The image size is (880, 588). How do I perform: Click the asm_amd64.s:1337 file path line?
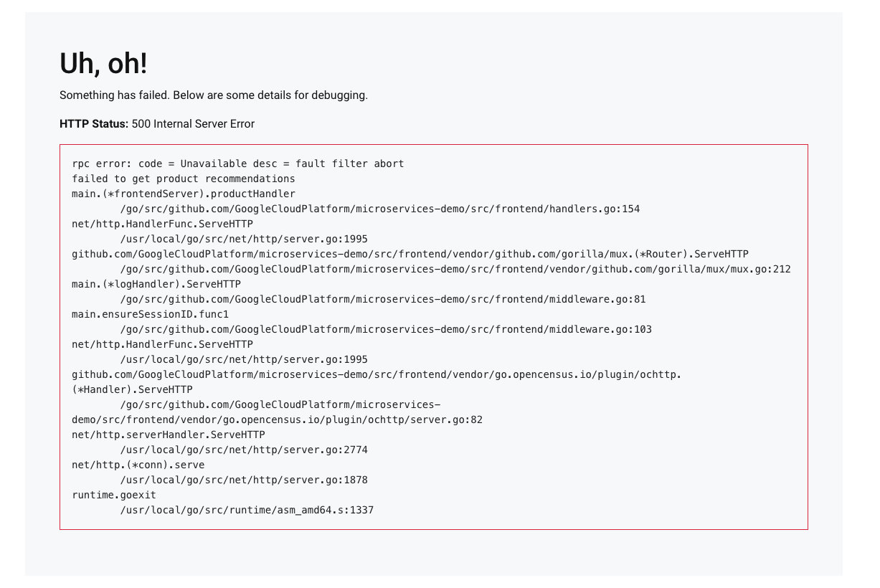pos(247,510)
